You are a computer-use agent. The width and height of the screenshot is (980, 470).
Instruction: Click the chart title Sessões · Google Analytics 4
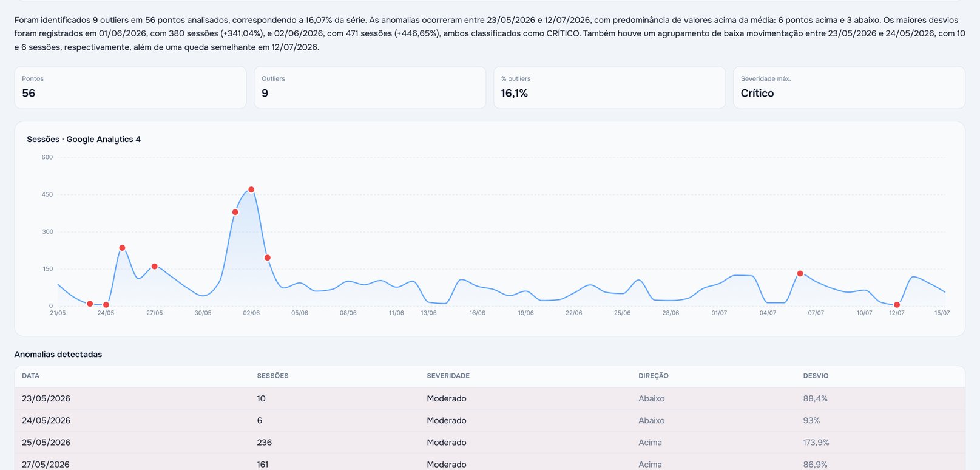click(84, 139)
